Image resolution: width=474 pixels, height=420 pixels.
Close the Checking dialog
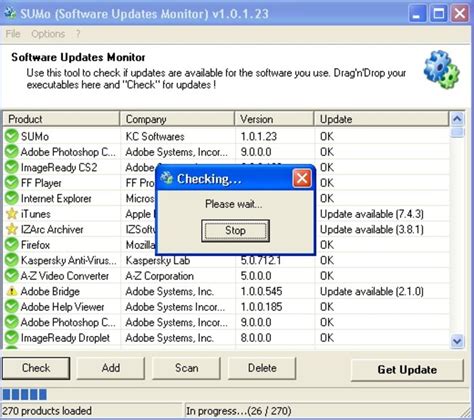302,179
